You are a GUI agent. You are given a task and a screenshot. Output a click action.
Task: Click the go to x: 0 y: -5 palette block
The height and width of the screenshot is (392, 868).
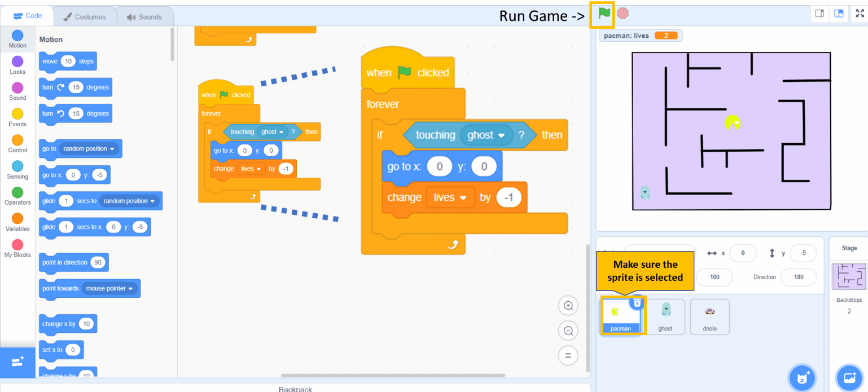click(74, 175)
